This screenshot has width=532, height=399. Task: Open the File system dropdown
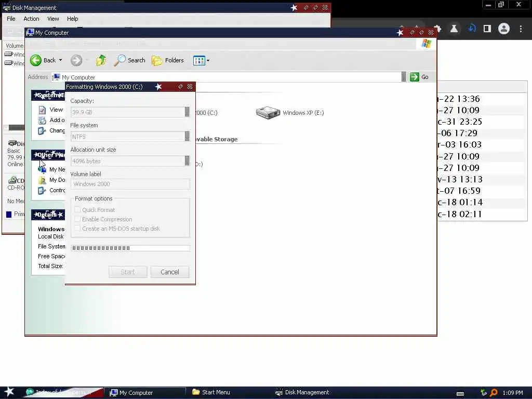point(187,137)
